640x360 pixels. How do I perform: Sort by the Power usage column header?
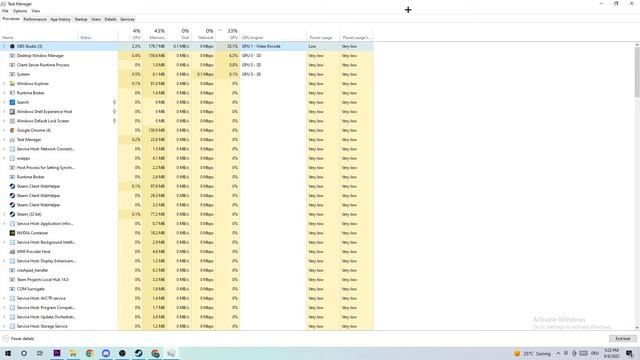pos(323,34)
